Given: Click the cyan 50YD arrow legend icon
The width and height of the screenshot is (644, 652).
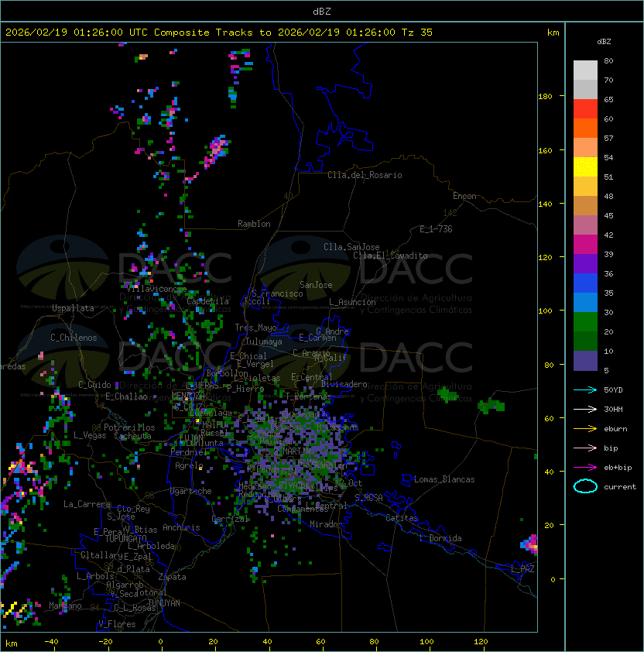Looking at the screenshot, I should [x=585, y=389].
